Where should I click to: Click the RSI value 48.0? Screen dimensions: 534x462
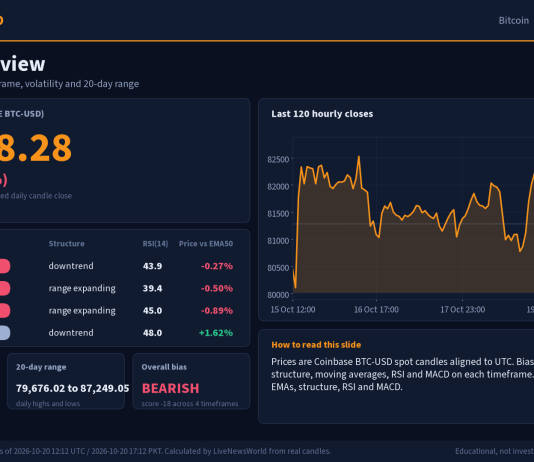152,333
